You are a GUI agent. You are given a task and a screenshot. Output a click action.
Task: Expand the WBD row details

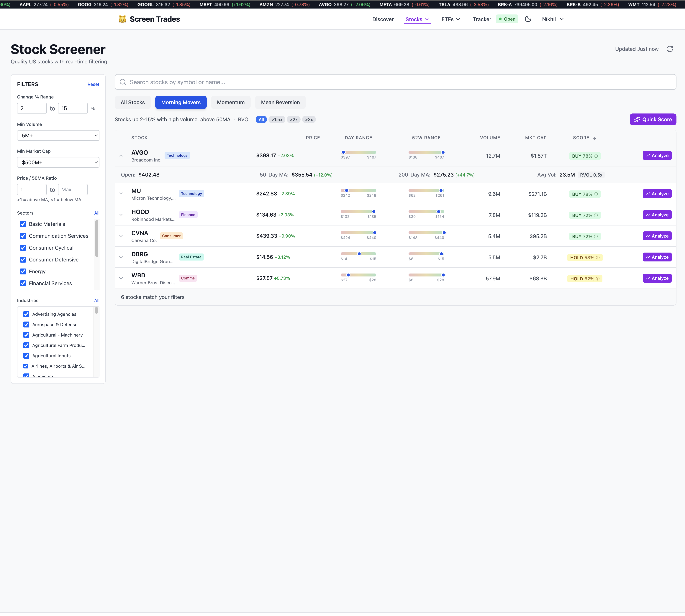pos(121,278)
